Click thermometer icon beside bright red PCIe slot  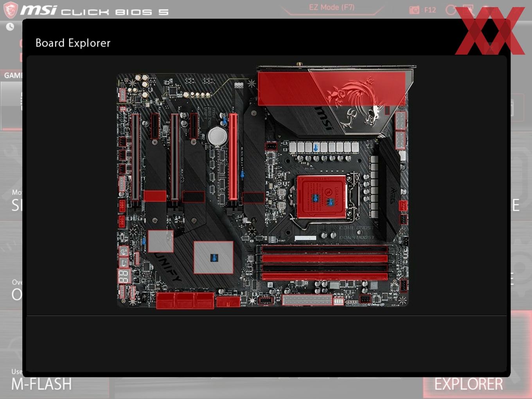click(x=242, y=174)
